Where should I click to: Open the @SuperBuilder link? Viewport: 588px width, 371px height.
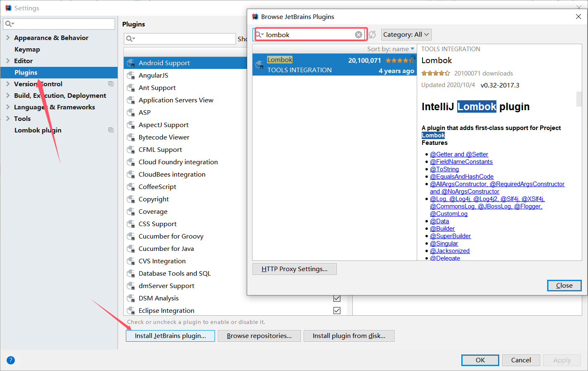450,236
